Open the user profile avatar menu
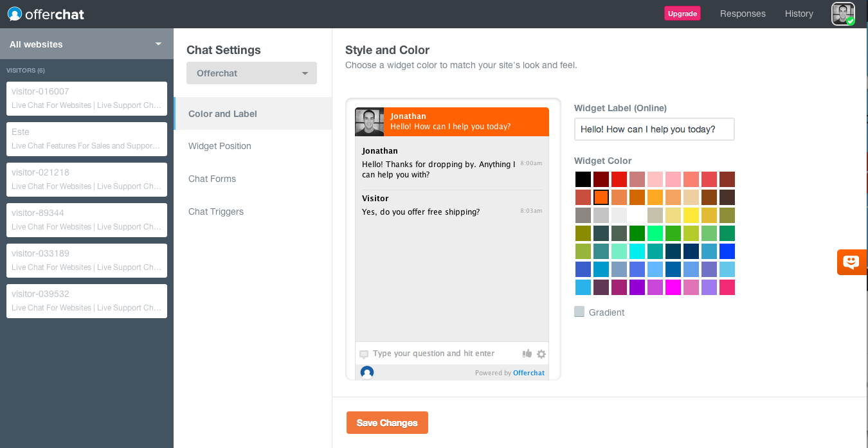 [842, 13]
